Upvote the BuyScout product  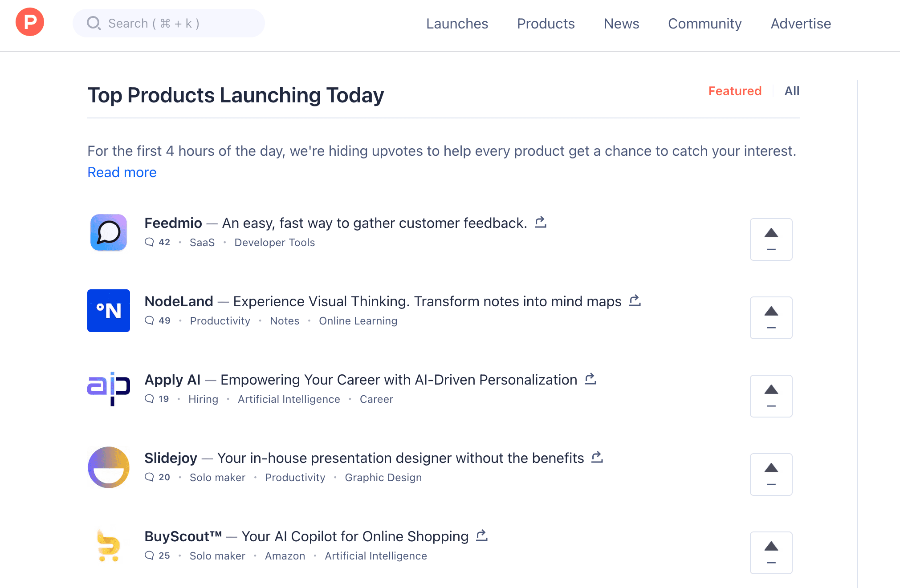click(771, 553)
